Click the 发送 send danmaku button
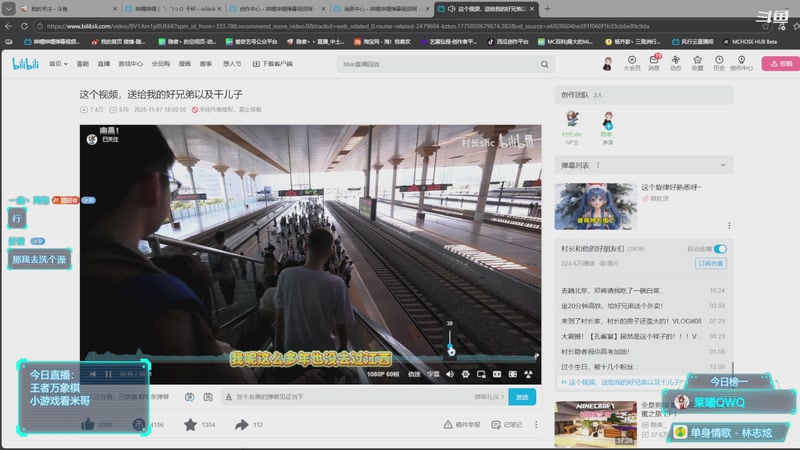This screenshot has width=800, height=450. [522, 397]
